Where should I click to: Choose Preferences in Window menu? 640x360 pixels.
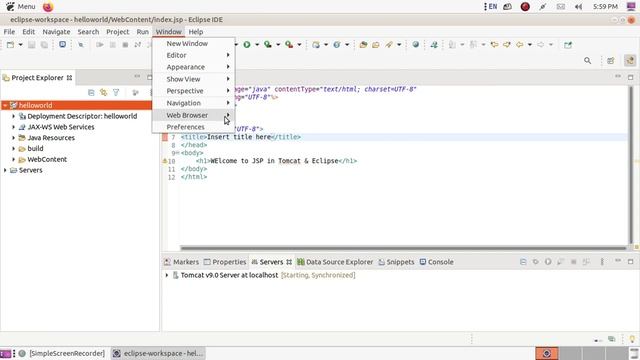[193, 127]
